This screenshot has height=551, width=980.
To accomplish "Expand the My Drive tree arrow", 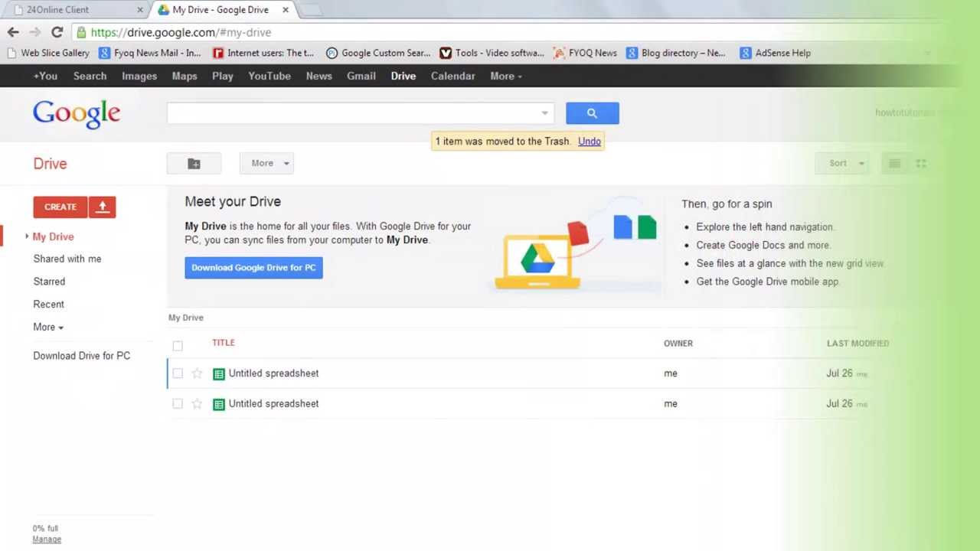I will coord(27,236).
